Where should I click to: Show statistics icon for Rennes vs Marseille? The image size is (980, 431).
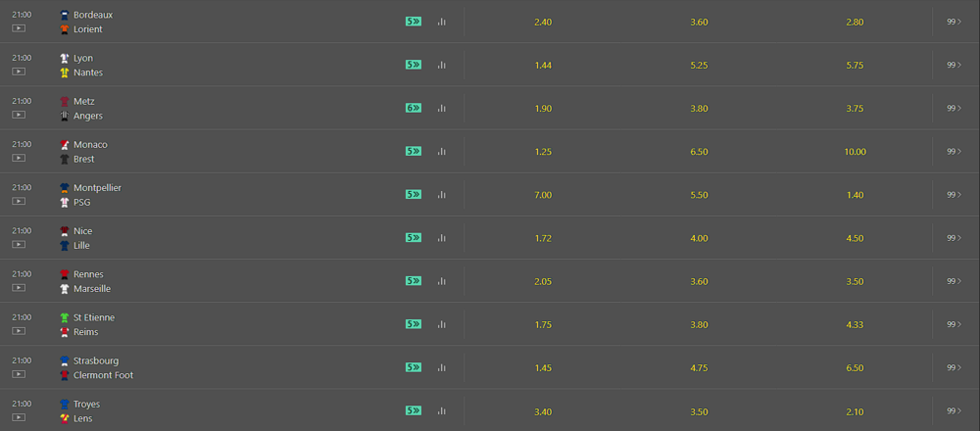tap(441, 281)
